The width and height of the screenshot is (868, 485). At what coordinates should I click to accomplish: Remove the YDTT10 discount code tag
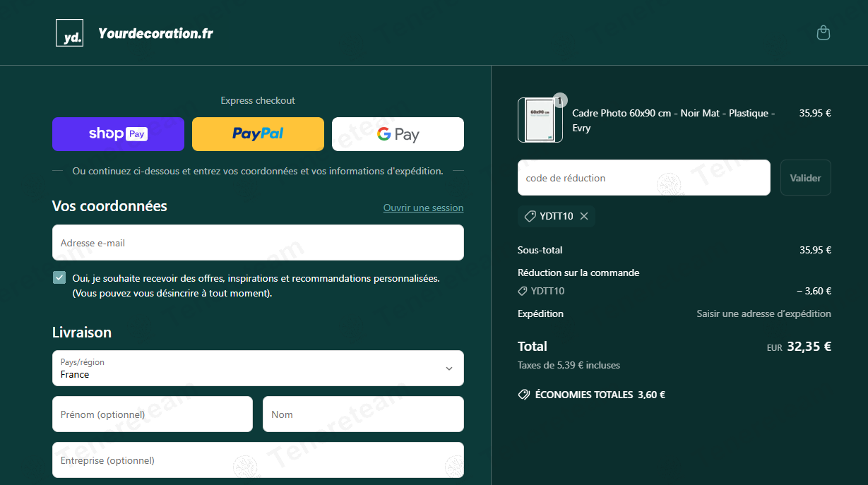[584, 216]
